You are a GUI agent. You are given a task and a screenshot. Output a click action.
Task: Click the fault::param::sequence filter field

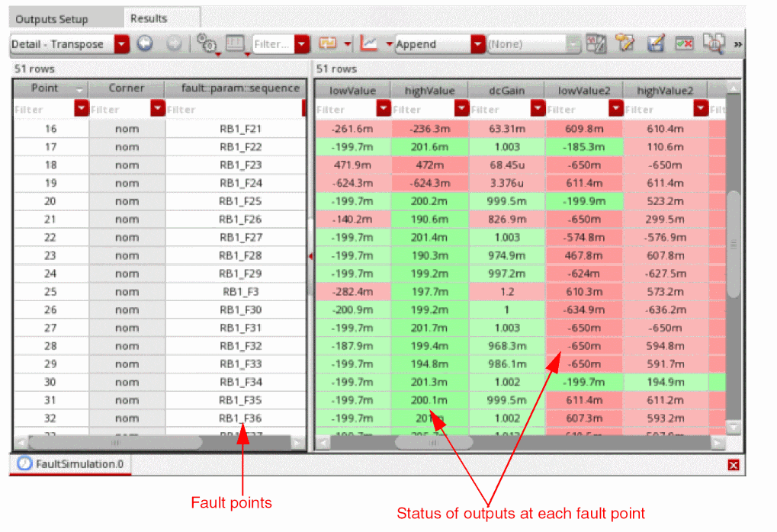click(x=234, y=109)
